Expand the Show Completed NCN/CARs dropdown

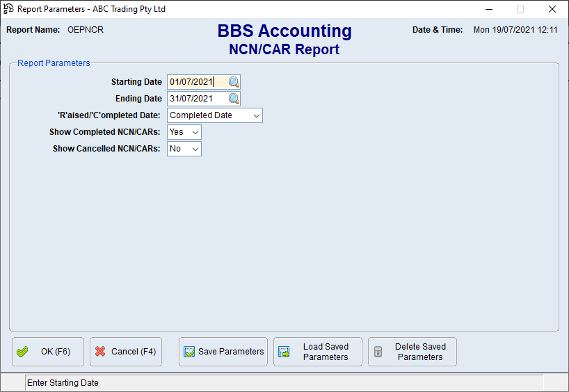click(x=195, y=132)
